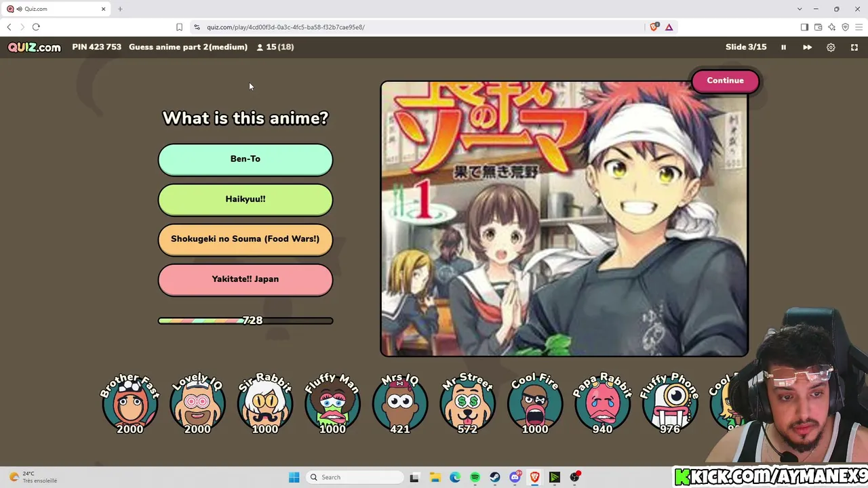The height and width of the screenshot is (488, 868).
Task: Open quiz settings gear
Action: [831, 47]
